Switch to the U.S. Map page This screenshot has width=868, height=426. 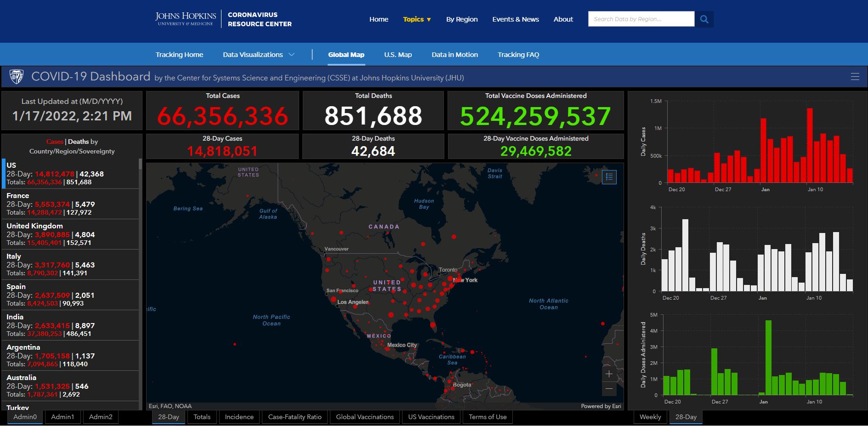pos(398,55)
